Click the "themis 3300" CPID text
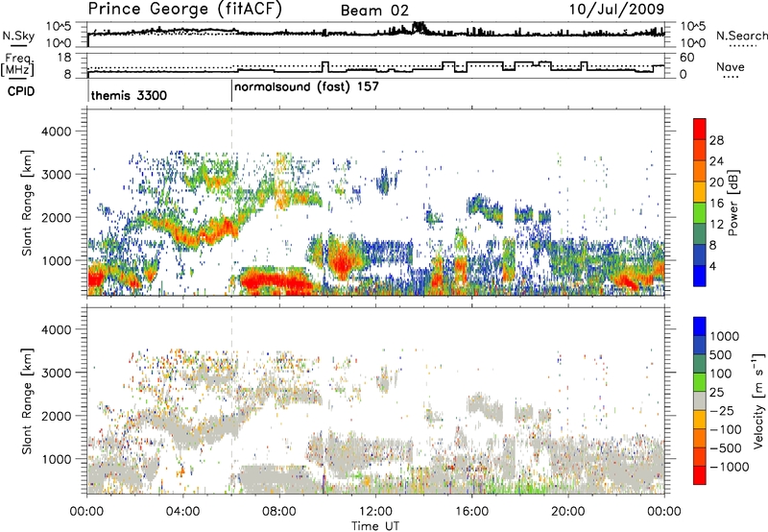The width and height of the screenshot is (768, 532). click(x=129, y=95)
